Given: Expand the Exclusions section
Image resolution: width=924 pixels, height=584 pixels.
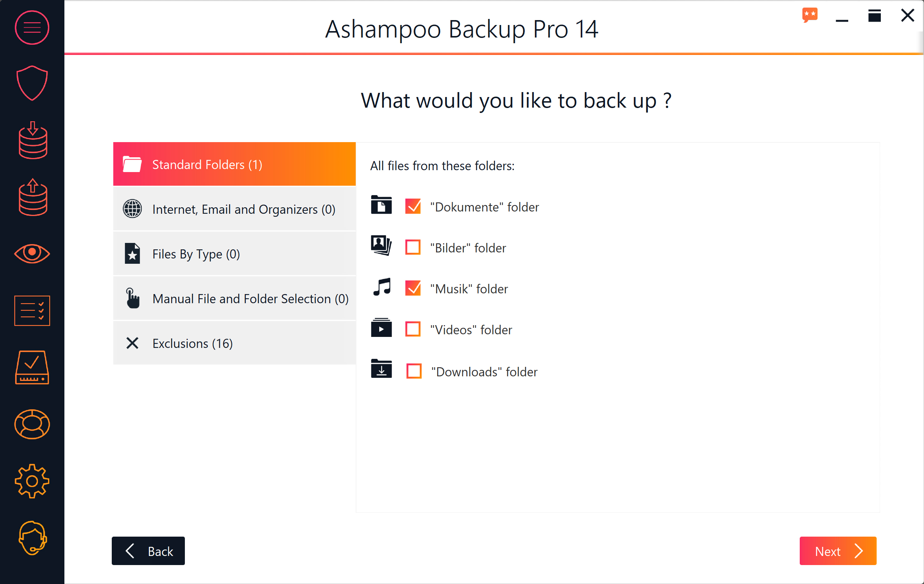Looking at the screenshot, I should click(x=235, y=343).
